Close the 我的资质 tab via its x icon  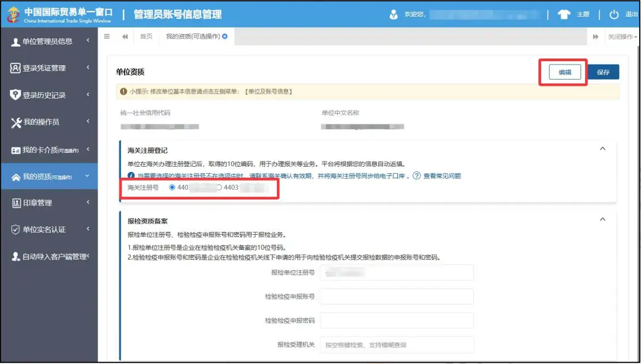(225, 36)
